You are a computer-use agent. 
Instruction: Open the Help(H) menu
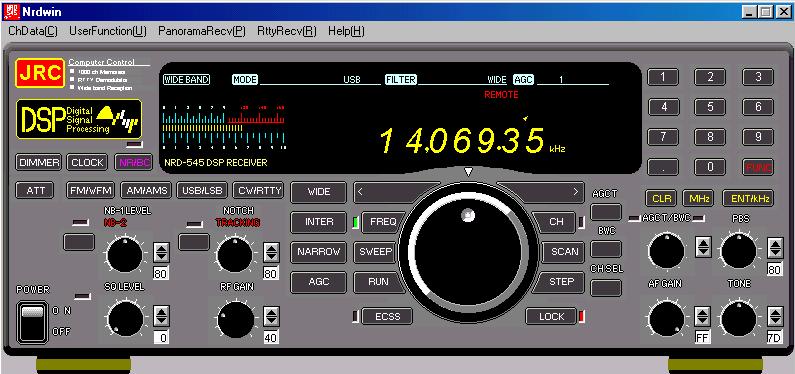coord(346,31)
